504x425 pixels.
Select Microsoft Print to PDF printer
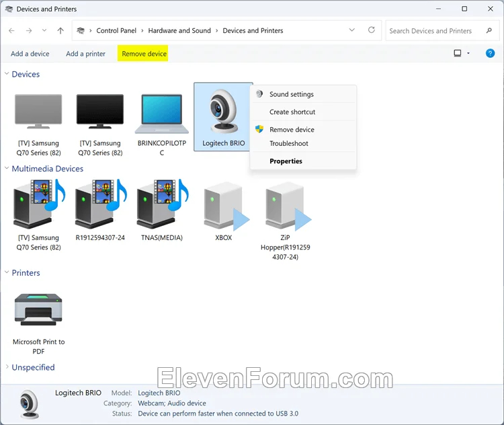click(38, 323)
